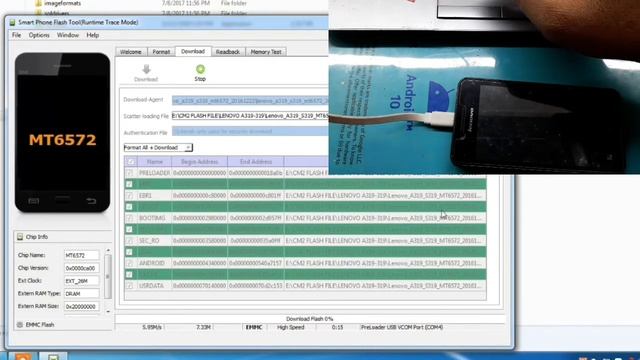The image size is (640, 360).
Task: Click the grayed Download arrow icon
Action: click(x=146, y=69)
